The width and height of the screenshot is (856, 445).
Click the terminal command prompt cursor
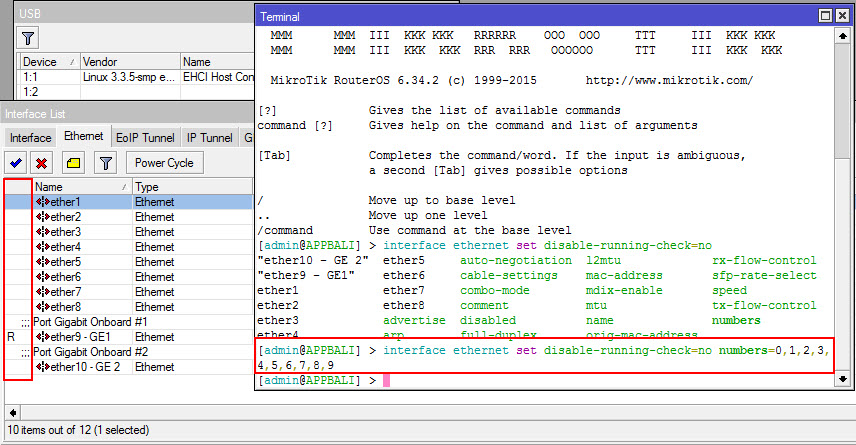387,381
